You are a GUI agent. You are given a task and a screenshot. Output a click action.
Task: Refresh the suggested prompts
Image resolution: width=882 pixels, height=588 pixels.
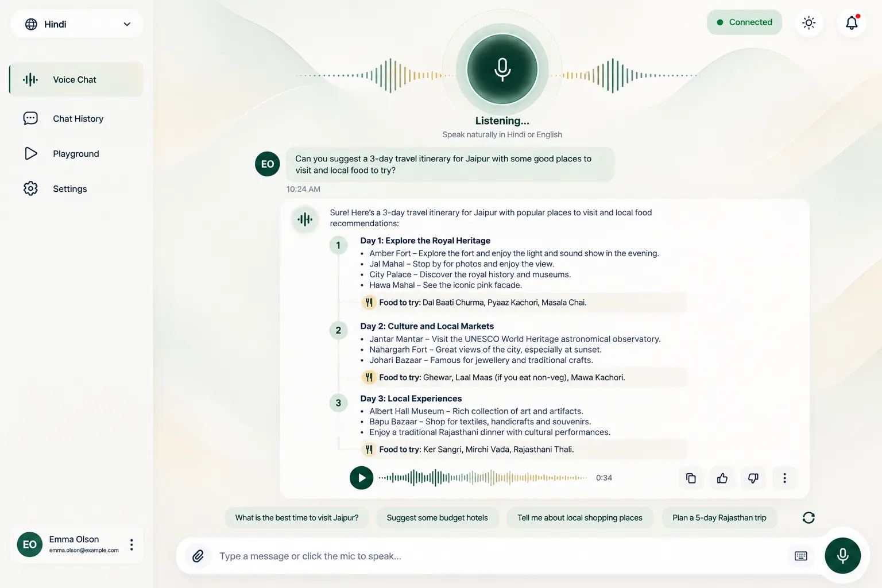[x=808, y=517]
